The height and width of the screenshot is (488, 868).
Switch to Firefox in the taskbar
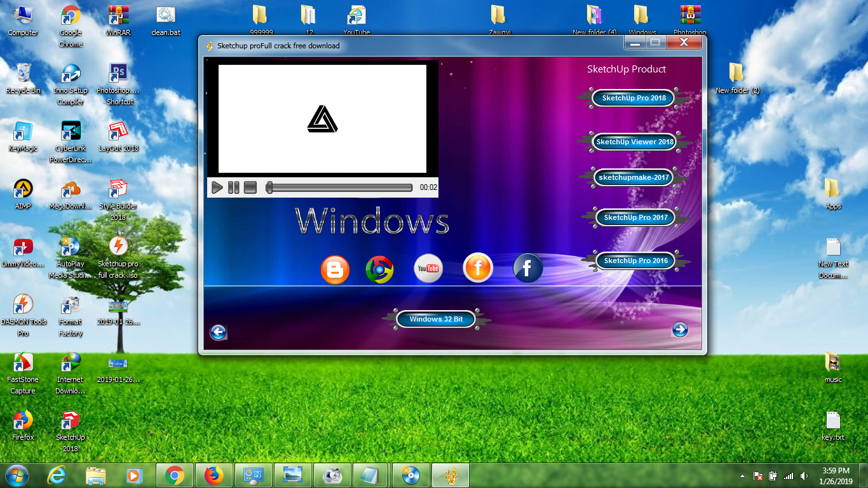(214, 475)
